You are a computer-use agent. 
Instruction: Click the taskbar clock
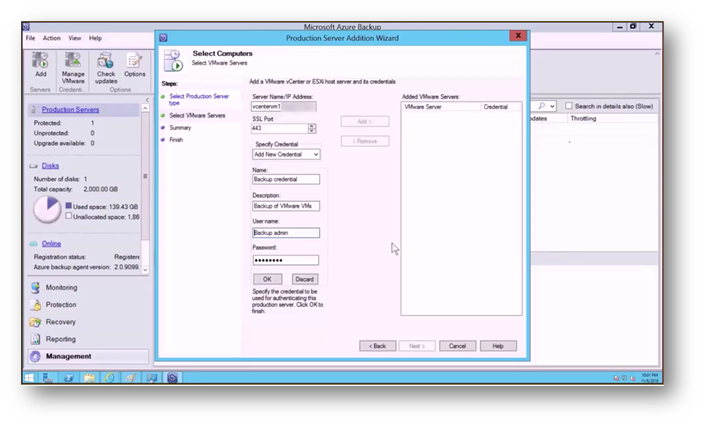click(649, 378)
